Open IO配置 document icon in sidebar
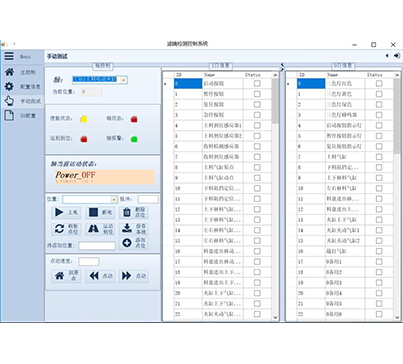Image resolution: width=403 pixels, height=364 pixels. (9, 115)
